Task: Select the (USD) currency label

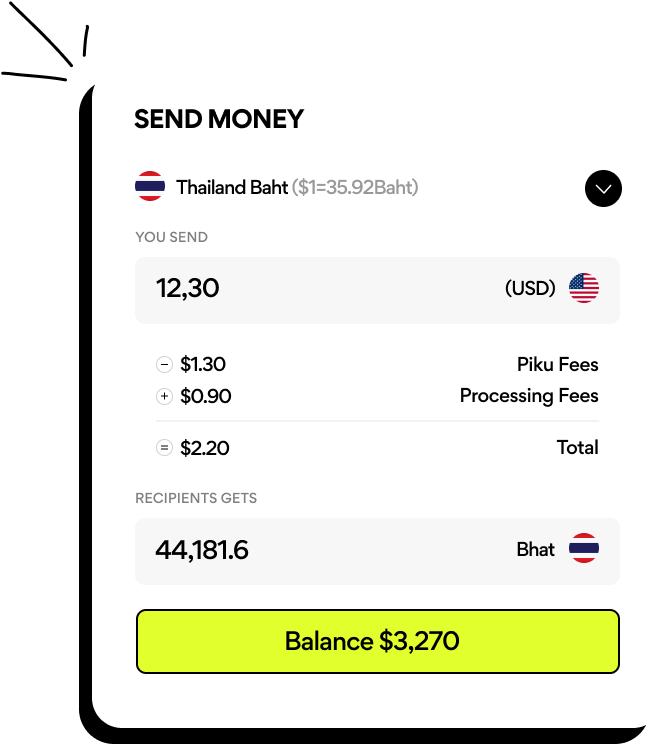Action: [530, 289]
